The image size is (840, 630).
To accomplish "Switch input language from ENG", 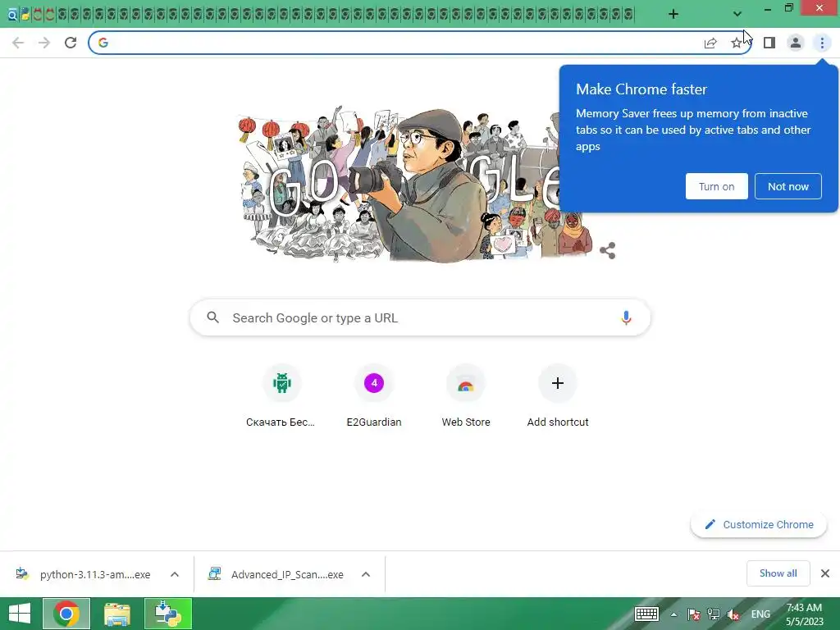I will [x=760, y=614].
